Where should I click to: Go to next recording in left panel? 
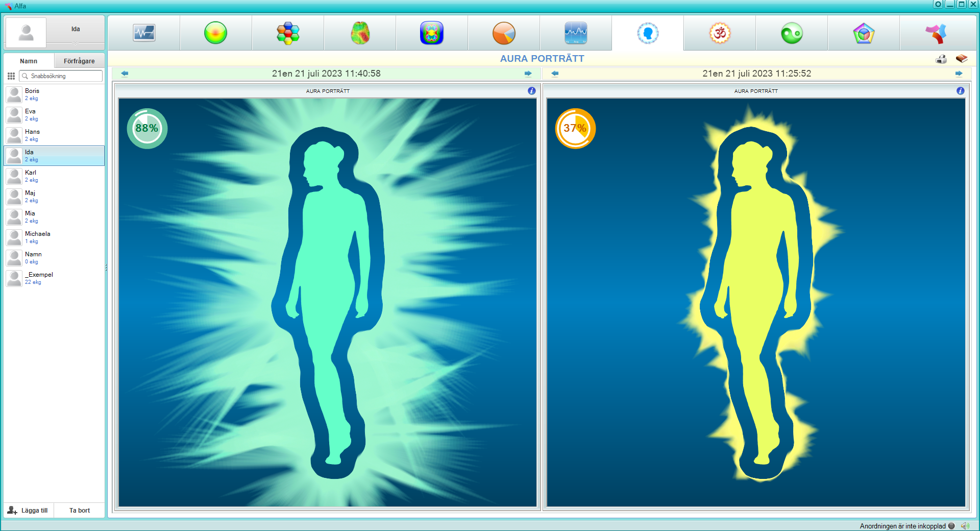(x=528, y=74)
